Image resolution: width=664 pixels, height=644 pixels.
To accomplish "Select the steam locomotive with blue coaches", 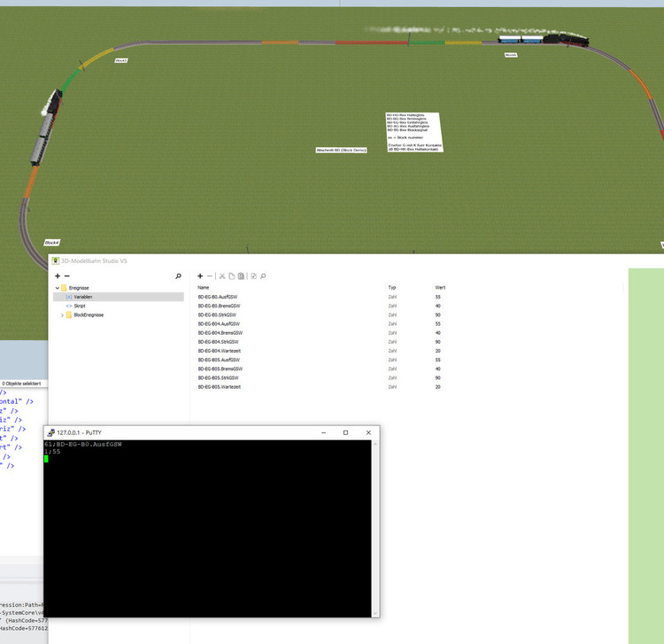I will [x=544, y=39].
